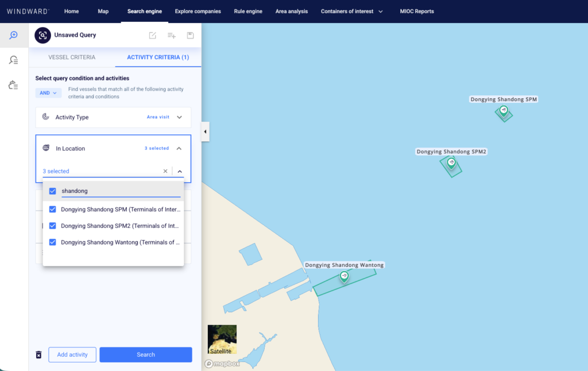
Task: Open the AND condition dropdown
Action: click(48, 92)
